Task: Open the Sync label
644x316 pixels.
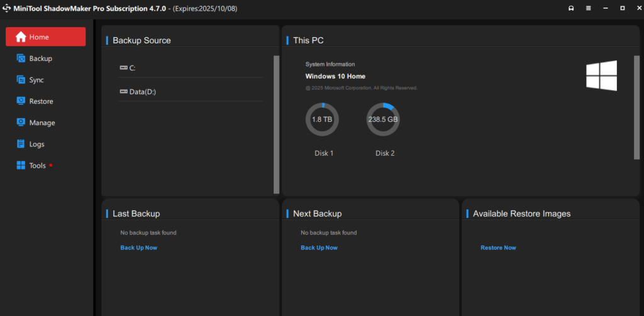Action: pyautogui.click(x=36, y=80)
